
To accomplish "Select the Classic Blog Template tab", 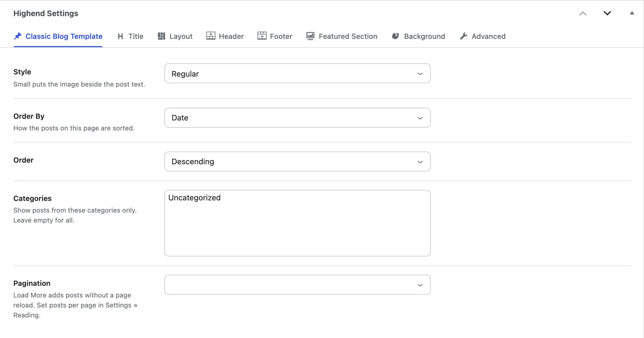I will [58, 36].
